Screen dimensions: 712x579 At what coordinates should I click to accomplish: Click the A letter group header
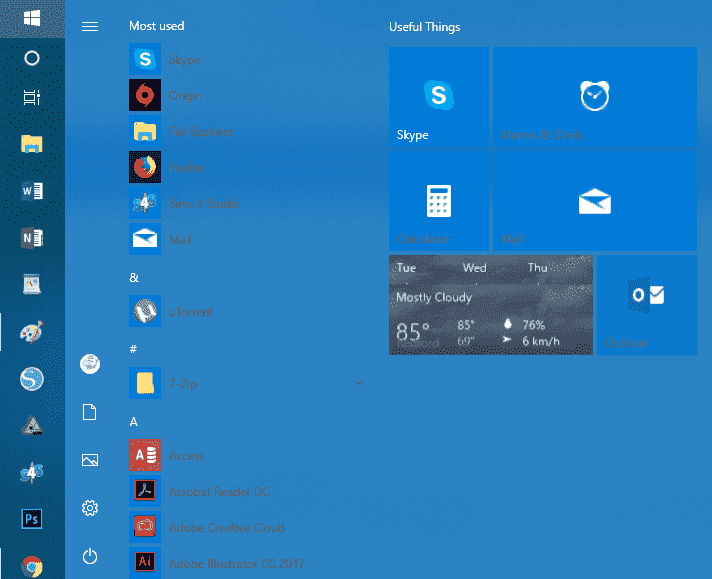coord(134,422)
